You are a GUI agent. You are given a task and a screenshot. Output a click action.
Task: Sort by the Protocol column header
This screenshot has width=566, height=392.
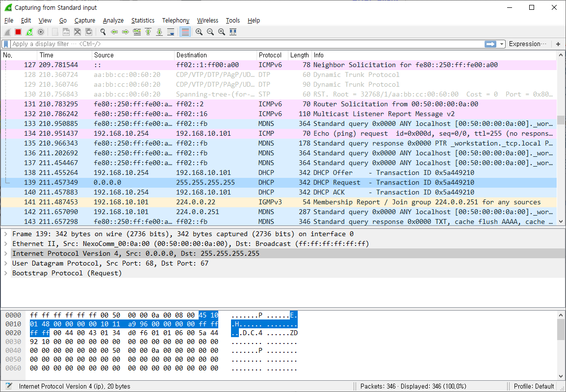pos(272,55)
